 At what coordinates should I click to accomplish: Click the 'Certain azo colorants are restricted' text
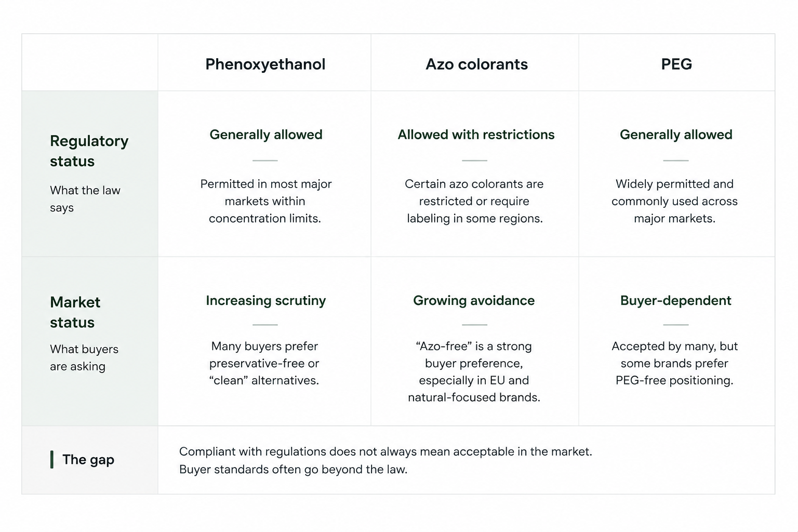474,192
